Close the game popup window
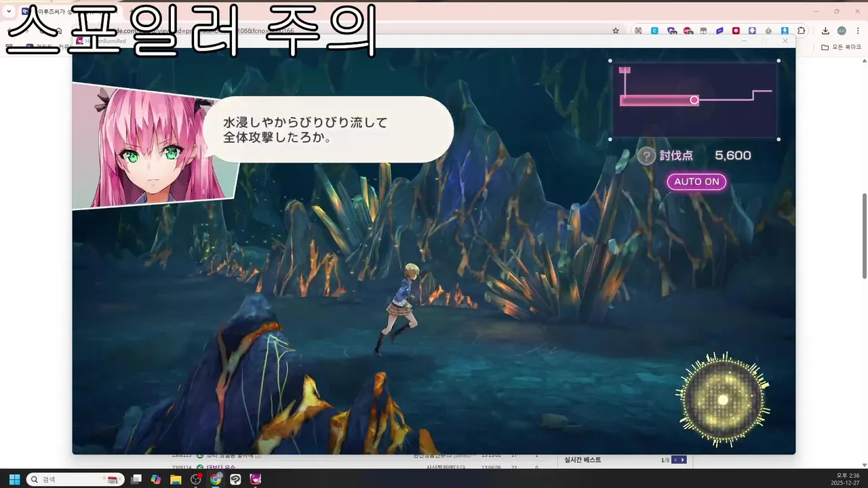Viewport: 868px width, 488px height. point(785,41)
